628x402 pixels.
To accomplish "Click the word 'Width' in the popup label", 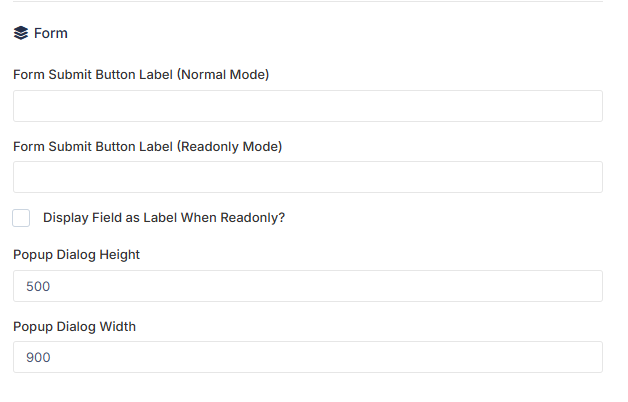I will pos(118,327).
